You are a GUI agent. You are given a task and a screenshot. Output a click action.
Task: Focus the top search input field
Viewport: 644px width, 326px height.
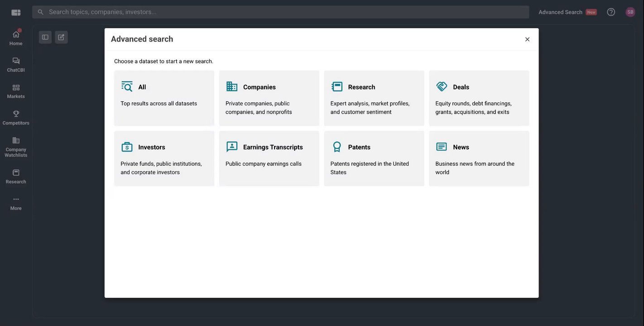[x=281, y=12]
